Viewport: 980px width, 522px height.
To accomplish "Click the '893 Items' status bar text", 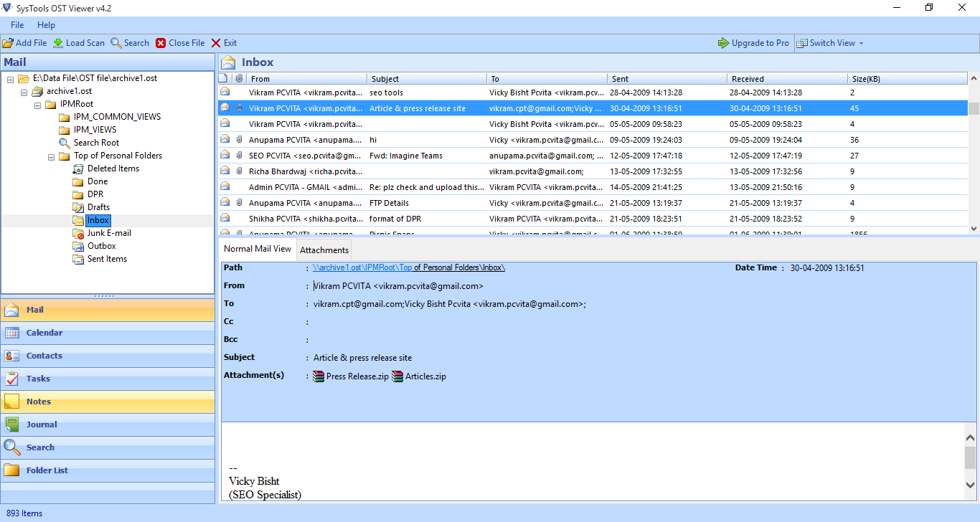I will 24,513.
